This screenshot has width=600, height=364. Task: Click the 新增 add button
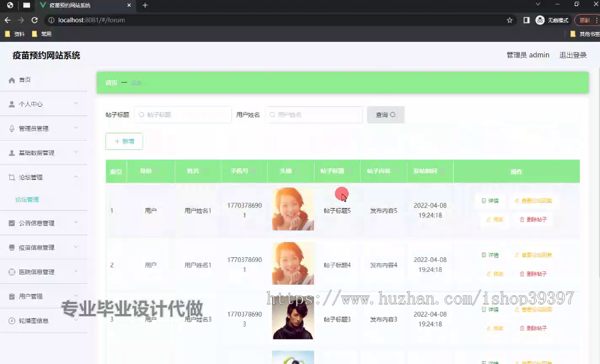[124, 141]
